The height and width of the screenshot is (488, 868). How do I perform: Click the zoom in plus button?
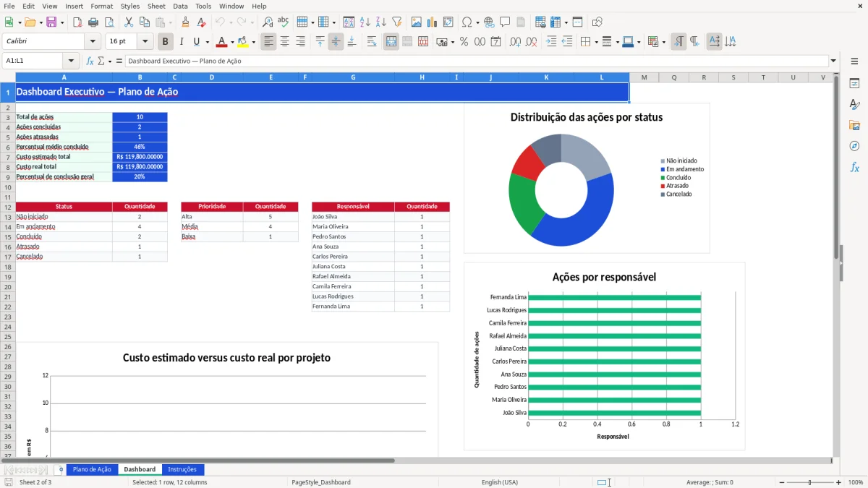point(838,482)
